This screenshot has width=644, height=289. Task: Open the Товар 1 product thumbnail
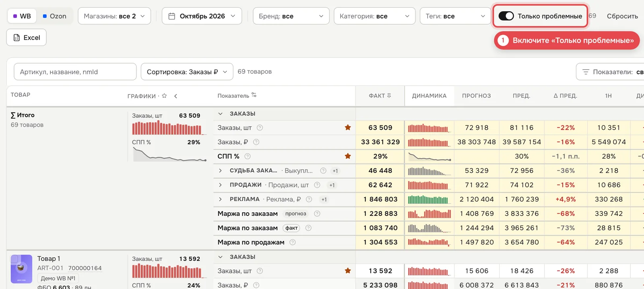coord(21,269)
